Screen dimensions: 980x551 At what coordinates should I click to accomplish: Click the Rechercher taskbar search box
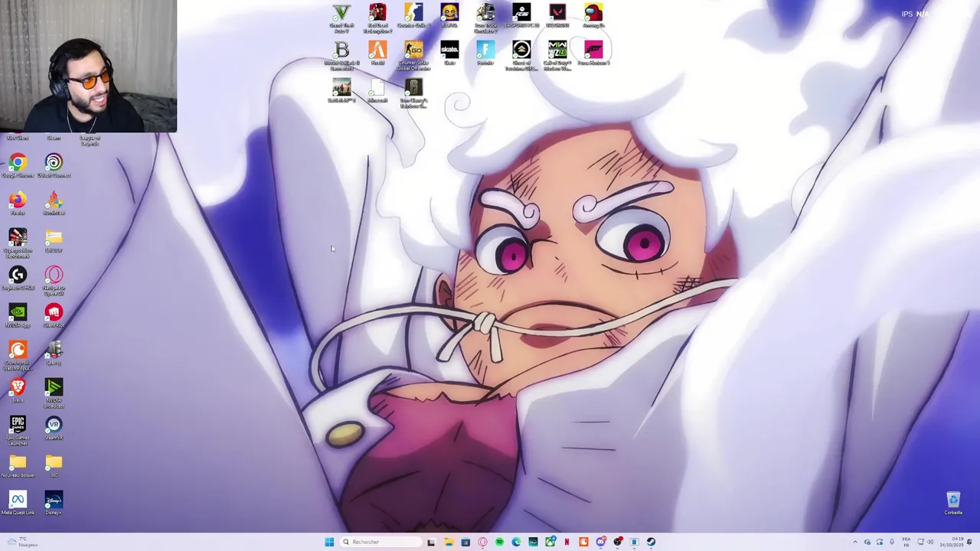coord(381,542)
